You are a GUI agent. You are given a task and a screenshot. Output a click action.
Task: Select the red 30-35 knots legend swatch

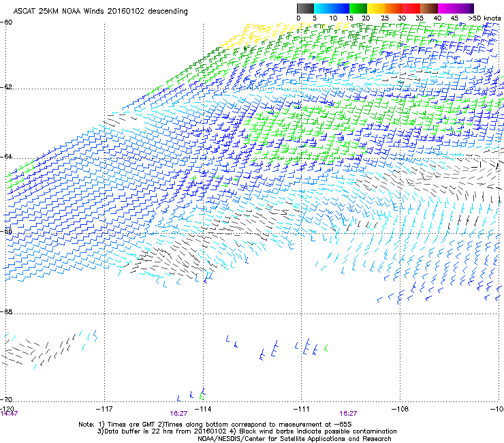click(x=411, y=8)
